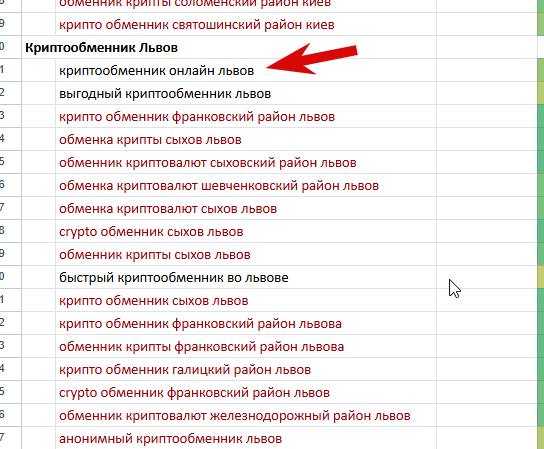
Task: Select the row header beside 'Криптообменник Львов'
Action: (10, 47)
